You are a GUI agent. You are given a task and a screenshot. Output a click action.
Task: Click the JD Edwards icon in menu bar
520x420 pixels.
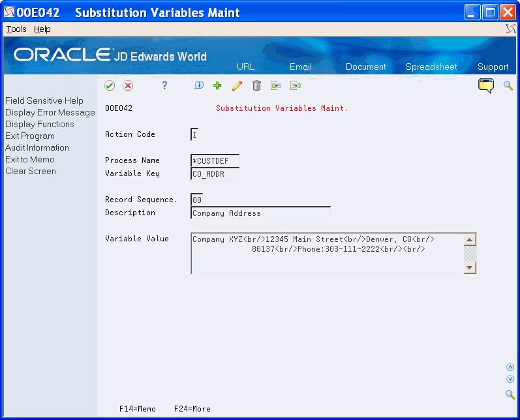(511, 29)
